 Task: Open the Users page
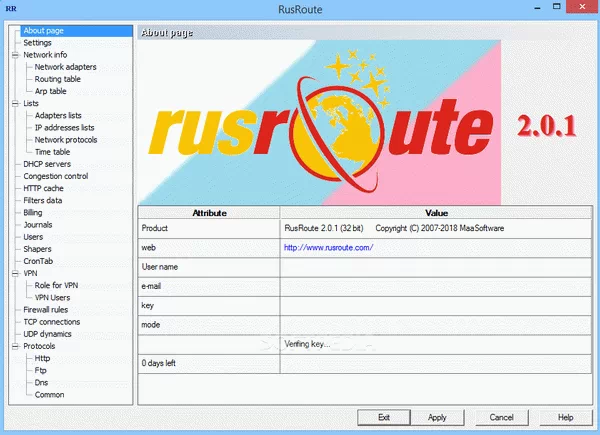[x=33, y=237]
